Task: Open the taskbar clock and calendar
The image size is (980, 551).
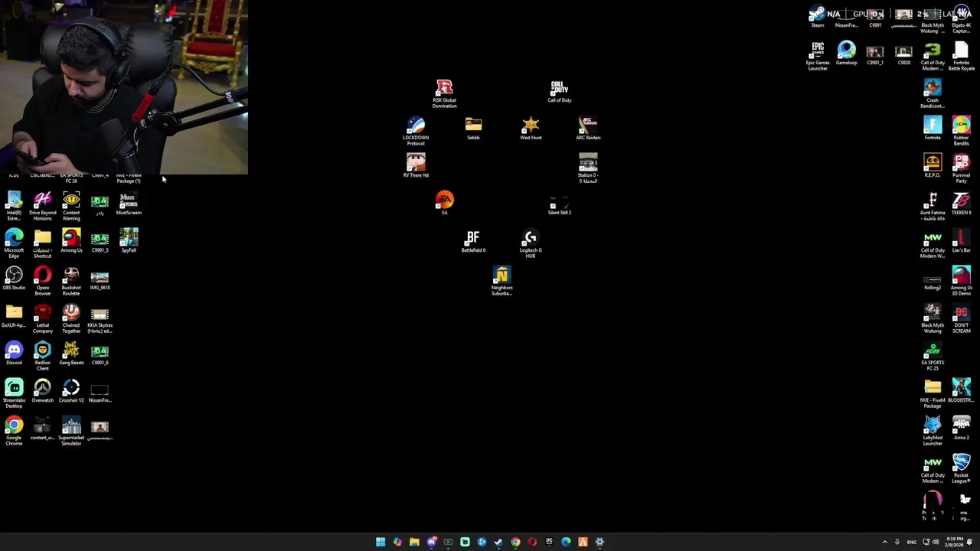Action: [x=954, y=542]
